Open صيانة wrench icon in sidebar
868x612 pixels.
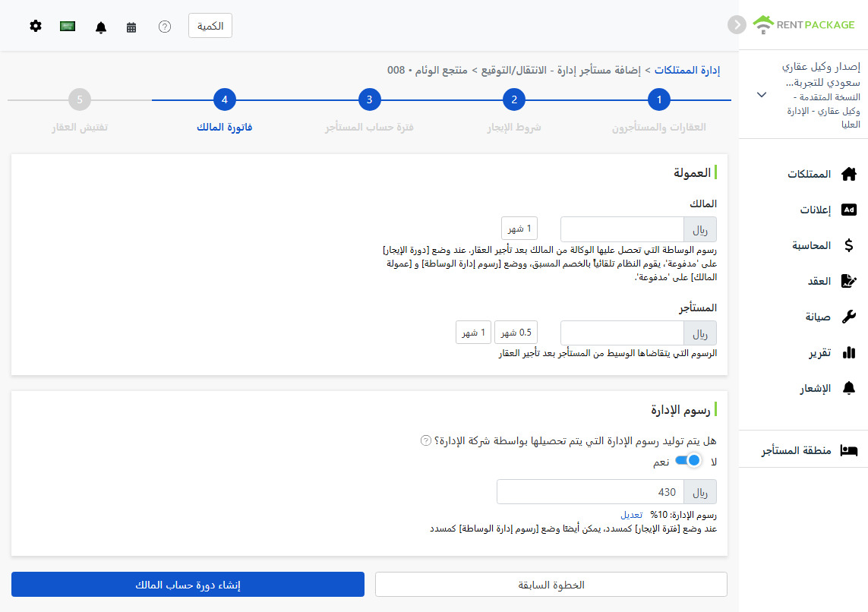(x=848, y=317)
